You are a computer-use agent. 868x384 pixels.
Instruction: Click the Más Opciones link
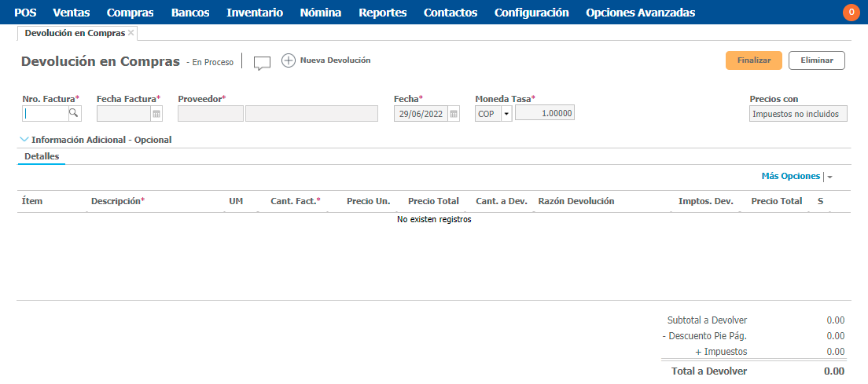click(x=790, y=177)
